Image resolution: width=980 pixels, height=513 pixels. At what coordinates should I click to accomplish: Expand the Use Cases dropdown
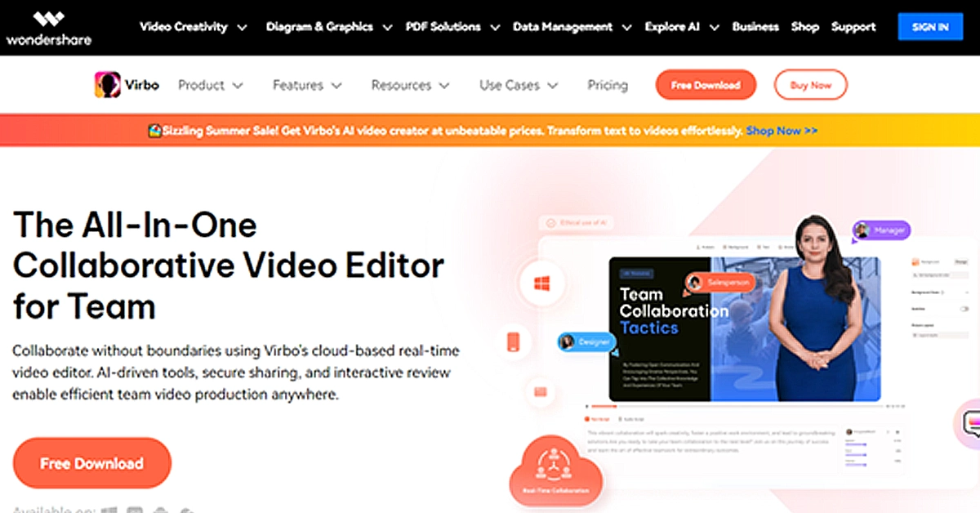coord(519,85)
